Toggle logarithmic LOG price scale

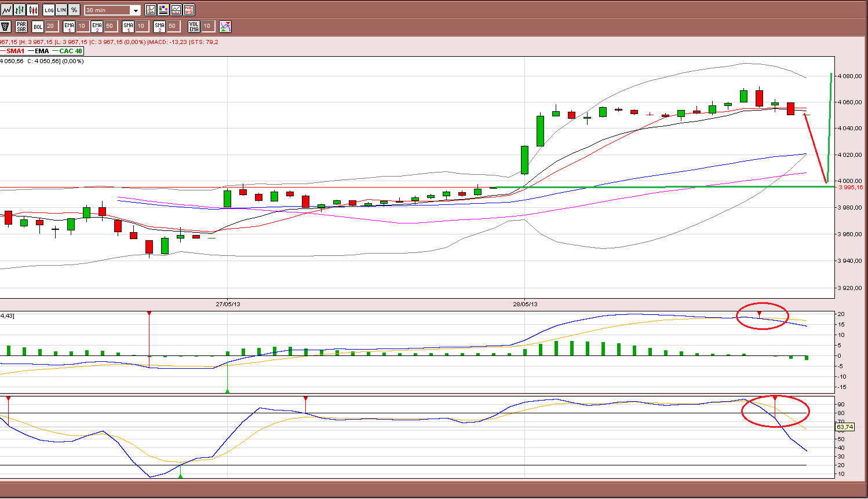[49, 10]
